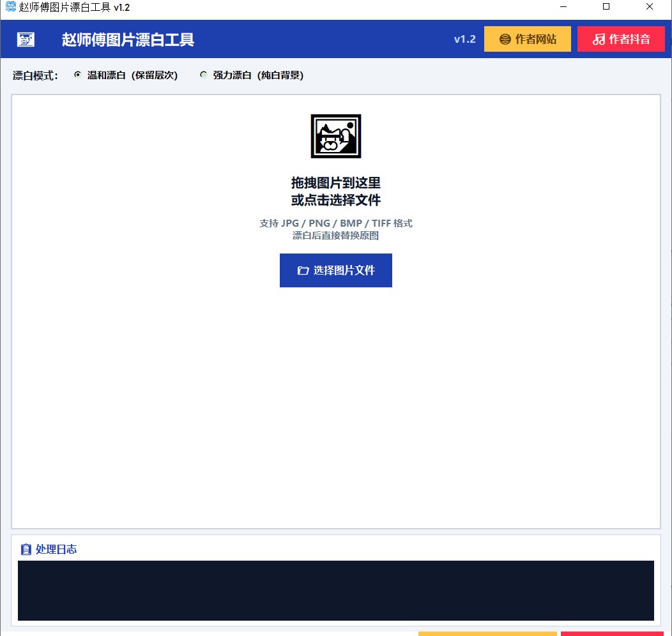The image size is (672, 636).
Task: Click the large picture icon in drop area
Action: tap(335, 136)
